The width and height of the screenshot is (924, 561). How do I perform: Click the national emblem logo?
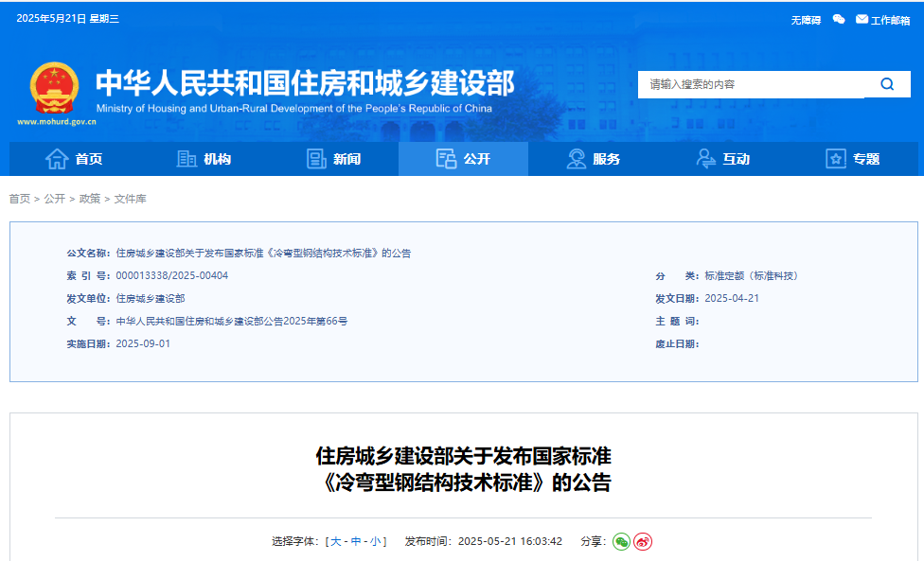pyautogui.click(x=54, y=88)
